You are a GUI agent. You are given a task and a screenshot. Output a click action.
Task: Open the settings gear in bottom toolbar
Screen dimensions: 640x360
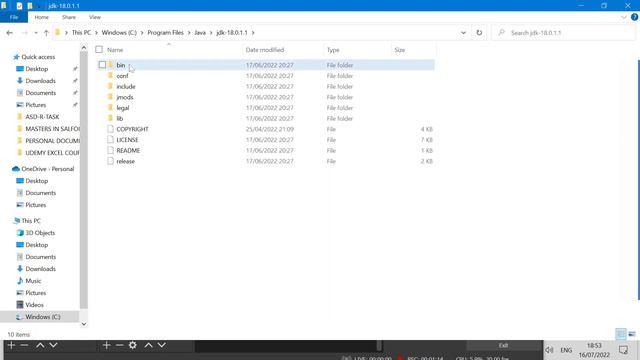pyautogui.click(x=133, y=345)
